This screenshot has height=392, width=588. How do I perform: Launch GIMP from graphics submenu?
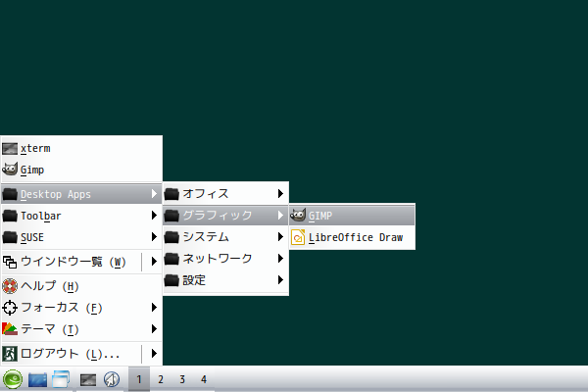tap(352, 216)
